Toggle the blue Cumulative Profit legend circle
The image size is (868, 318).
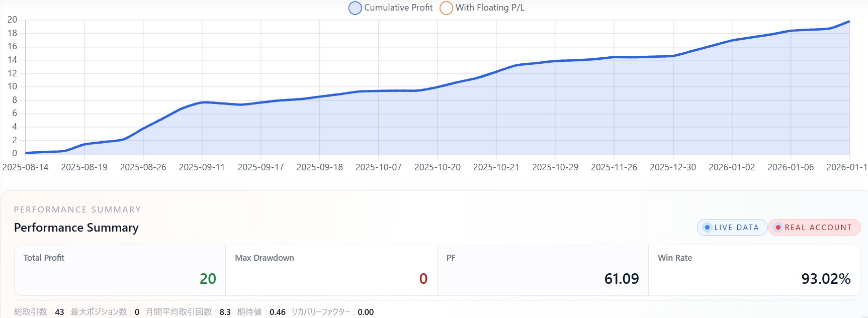355,8
